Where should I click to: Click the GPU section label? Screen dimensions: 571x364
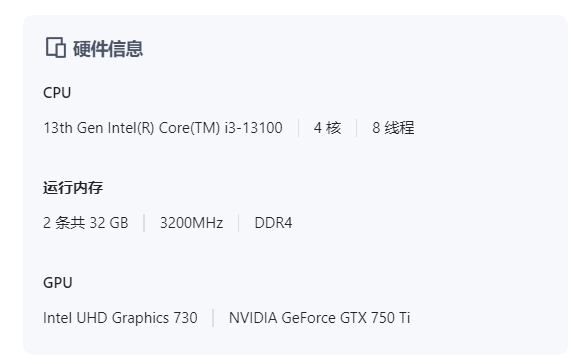point(58,283)
